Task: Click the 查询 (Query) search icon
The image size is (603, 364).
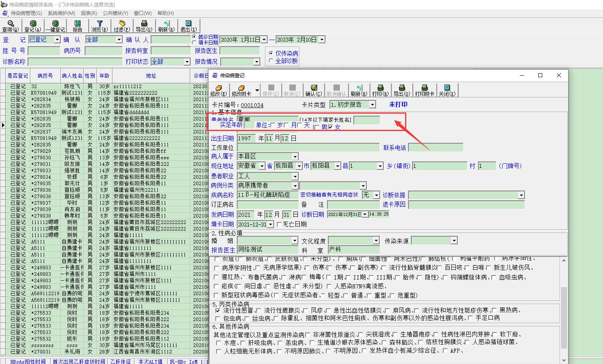Action: tap(11, 24)
